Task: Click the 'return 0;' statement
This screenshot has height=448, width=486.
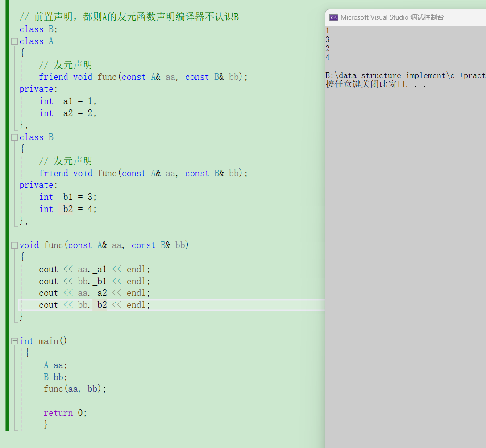Action: (65, 413)
